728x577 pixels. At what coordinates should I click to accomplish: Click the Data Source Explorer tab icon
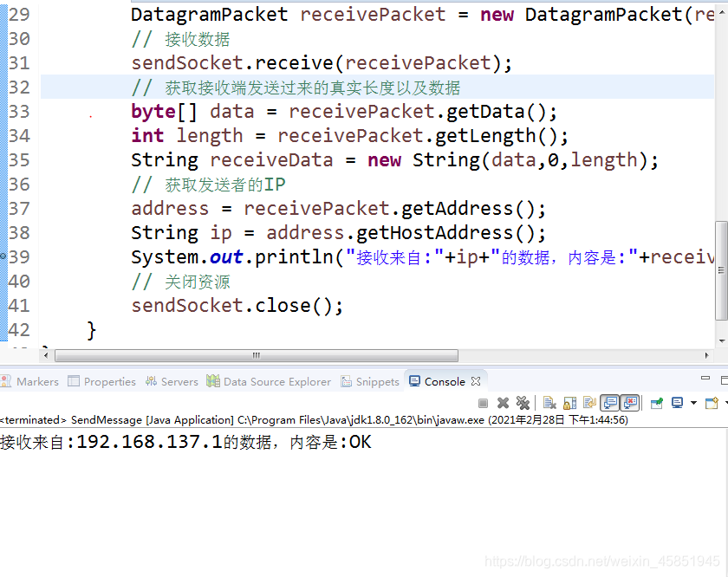click(x=213, y=381)
